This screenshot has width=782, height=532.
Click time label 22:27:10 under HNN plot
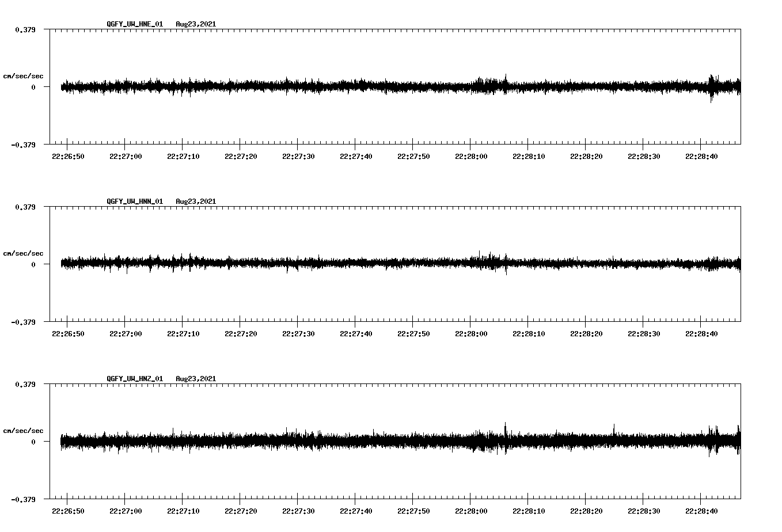click(x=183, y=334)
